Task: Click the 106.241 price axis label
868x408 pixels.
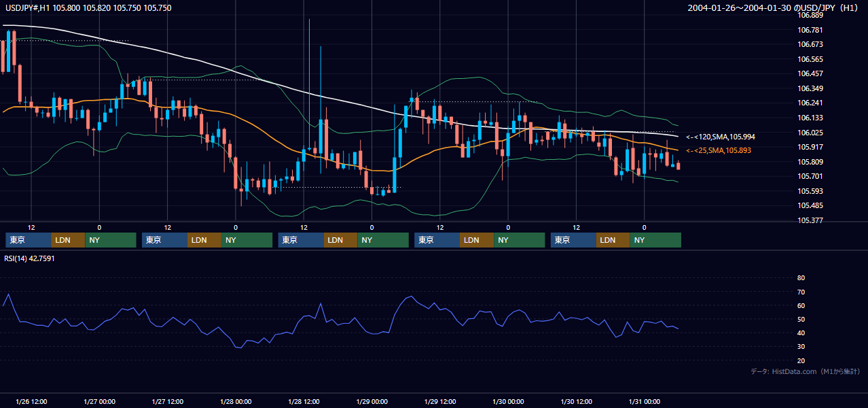Action: point(810,103)
